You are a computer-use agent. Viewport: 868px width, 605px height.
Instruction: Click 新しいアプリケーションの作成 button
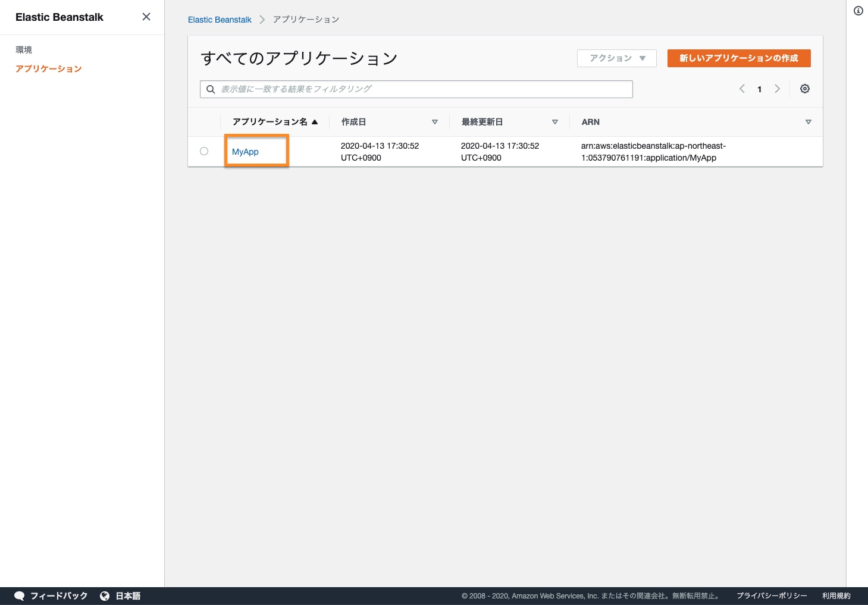(739, 58)
